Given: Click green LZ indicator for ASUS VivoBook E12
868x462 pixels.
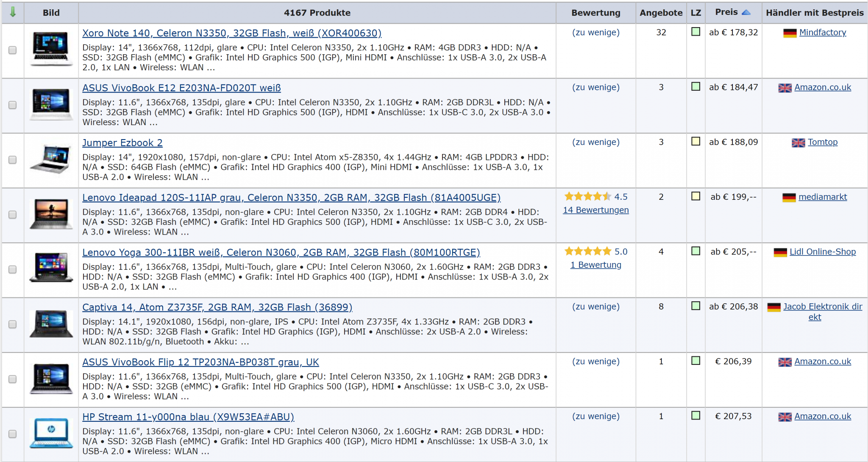Looking at the screenshot, I should [696, 87].
